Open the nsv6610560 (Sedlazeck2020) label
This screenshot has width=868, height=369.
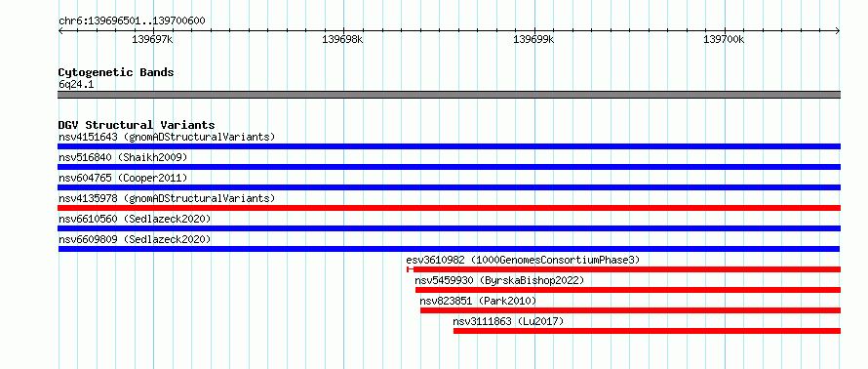tap(135, 219)
